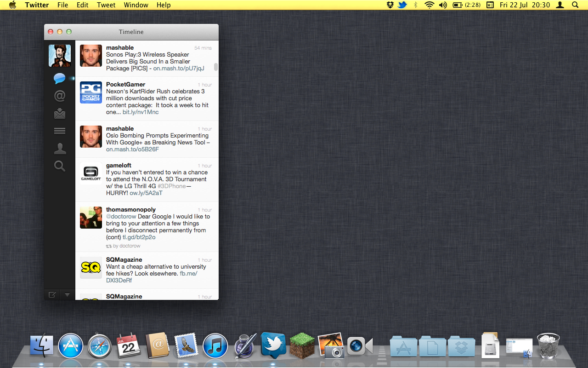Screen dimensions: 588x368
Task: Open iCal from the Dock
Action: (129, 346)
